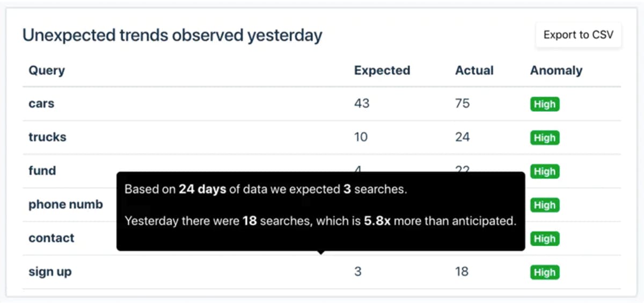Image resolution: width=644 pixels, height=303 pixels.
Task: Click the High badge in phone numb row
Action: (545, 205)
